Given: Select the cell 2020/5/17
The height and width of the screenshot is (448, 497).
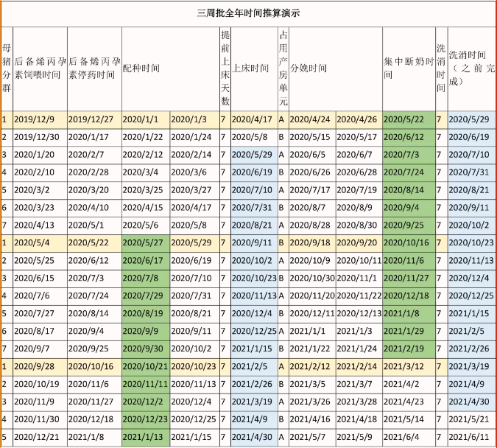Looking at the screenshot, I should coord(359,137).
